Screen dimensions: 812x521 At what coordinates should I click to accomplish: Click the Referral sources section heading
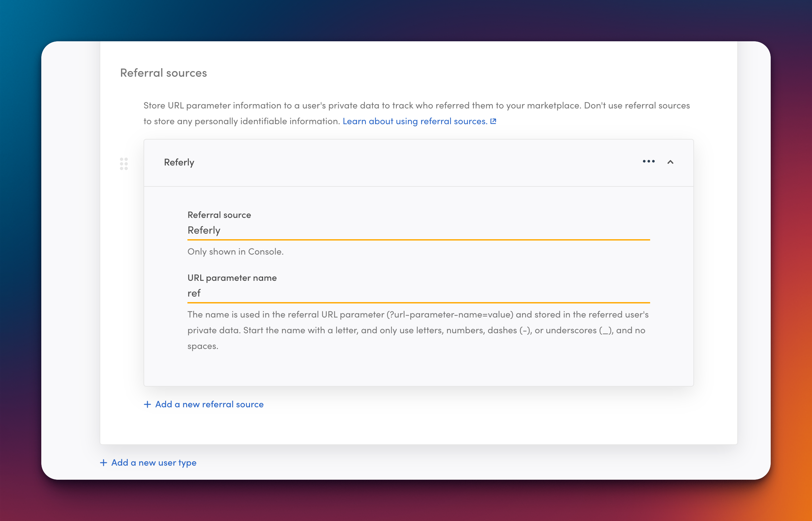[x=164, y=73]
